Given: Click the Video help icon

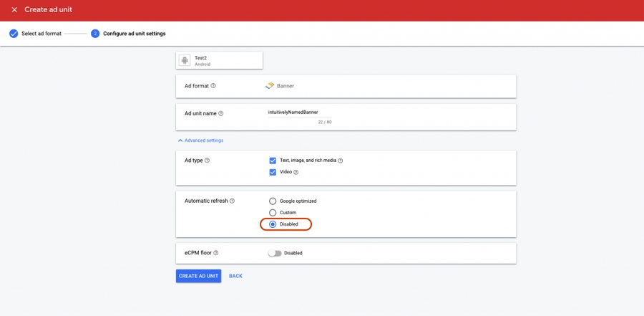Looking at the screenshot, I should (296, 172).
